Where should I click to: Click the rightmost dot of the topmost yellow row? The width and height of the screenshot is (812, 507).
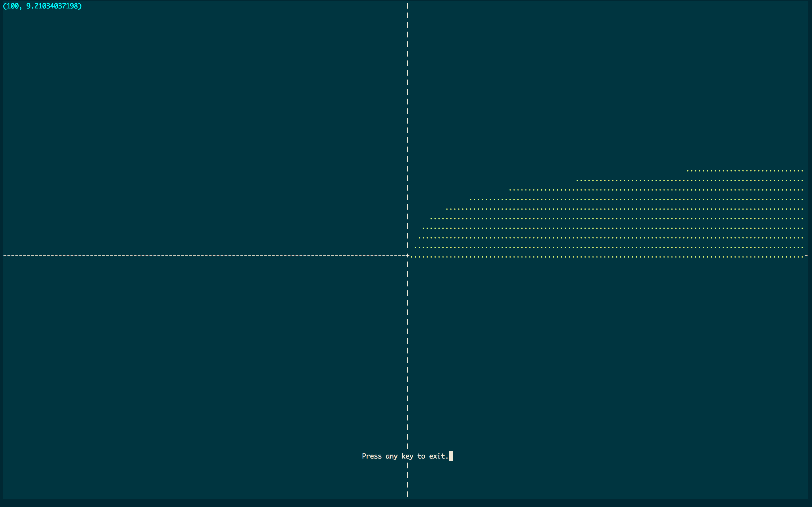[x=802, y=171]
